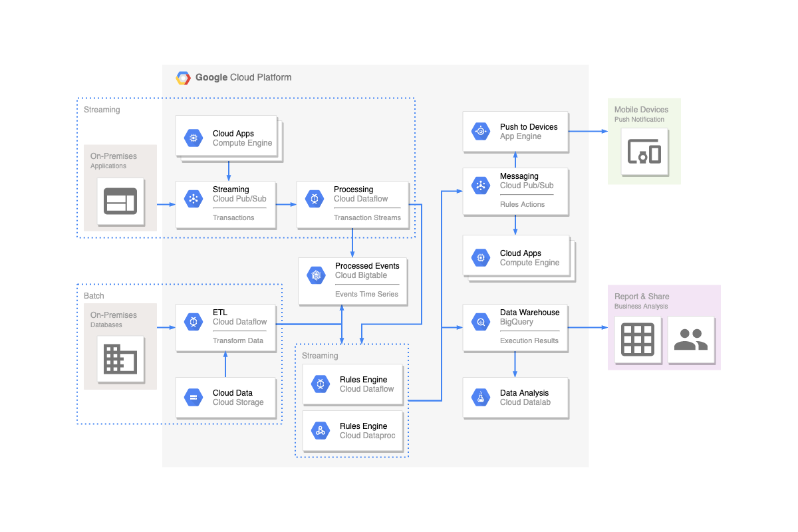798x532 pixels.
Task: Click the Cloud Storage icon in Cloud Data
Action: (x=194, y=397)
